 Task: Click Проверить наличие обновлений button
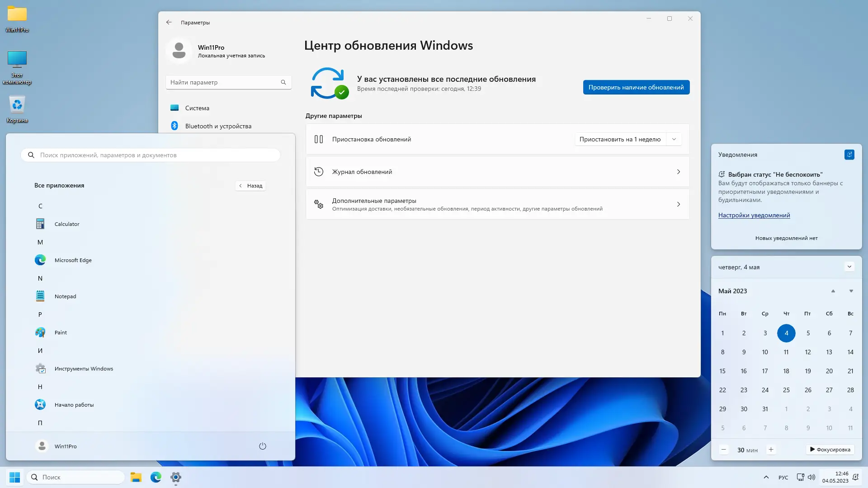click(636, 87)
